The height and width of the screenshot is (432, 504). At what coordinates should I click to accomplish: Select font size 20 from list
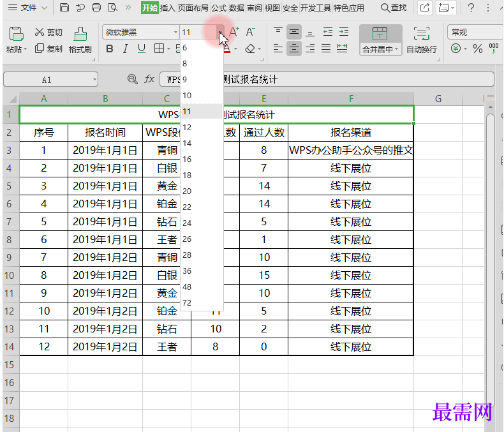click(187, 191)
